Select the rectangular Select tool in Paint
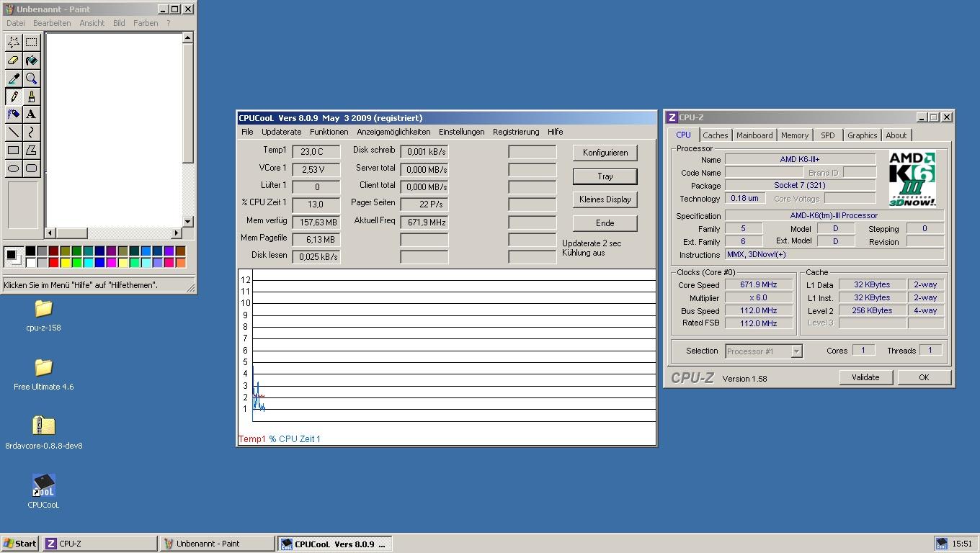980x553 pixels. [x=31, y=42]
